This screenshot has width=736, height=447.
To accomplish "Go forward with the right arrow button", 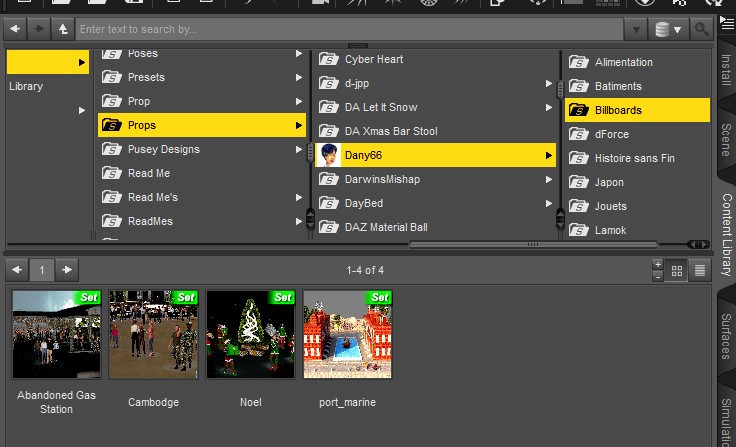I will click(38, 29).
